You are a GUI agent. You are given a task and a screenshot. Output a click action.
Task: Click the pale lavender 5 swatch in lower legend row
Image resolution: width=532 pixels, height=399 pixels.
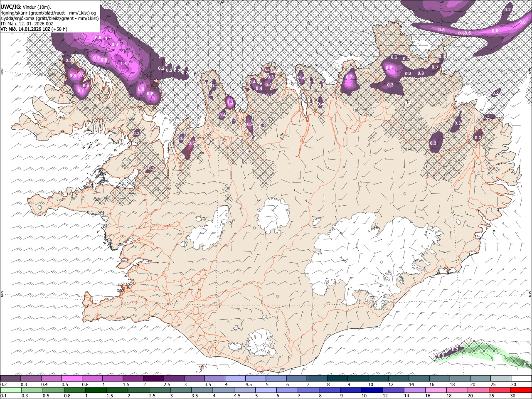tap(265, 390)
